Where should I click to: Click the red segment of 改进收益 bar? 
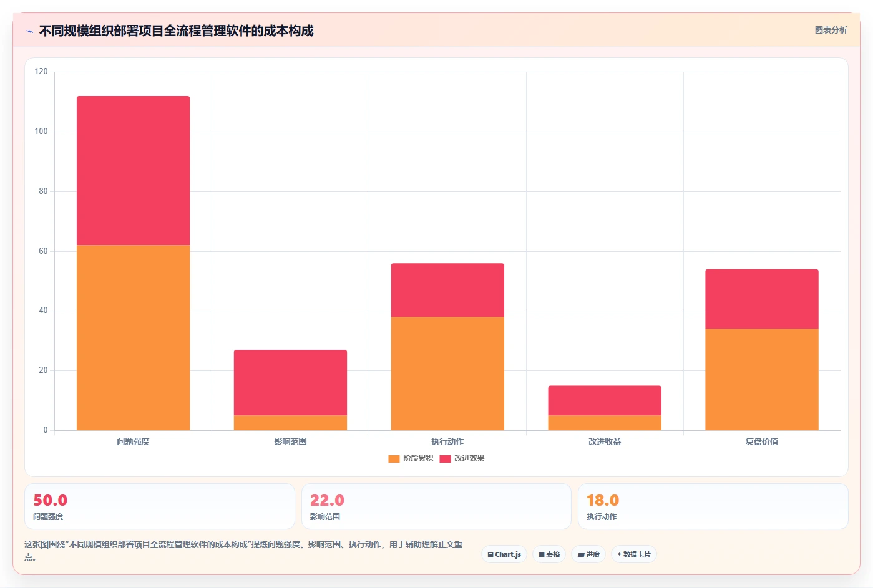tap(605, 400)
